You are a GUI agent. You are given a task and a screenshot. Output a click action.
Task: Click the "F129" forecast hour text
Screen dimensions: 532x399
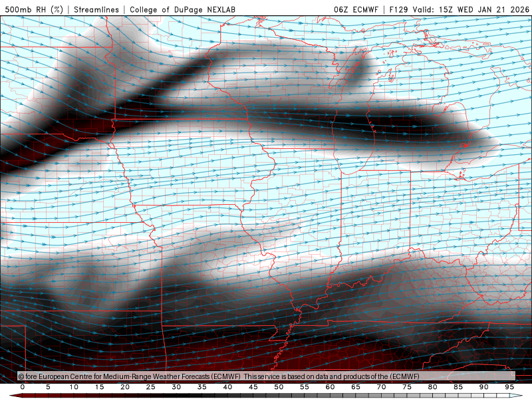tap(398, 9)
